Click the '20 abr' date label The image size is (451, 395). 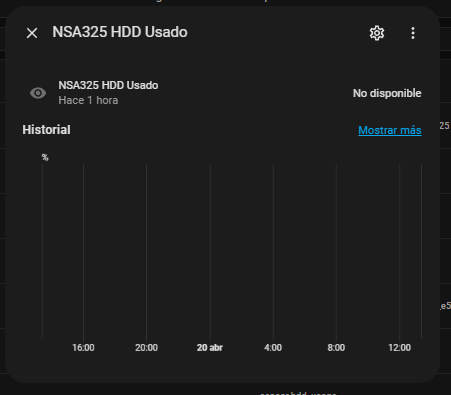pyautogui.click(x=210, y=348)
